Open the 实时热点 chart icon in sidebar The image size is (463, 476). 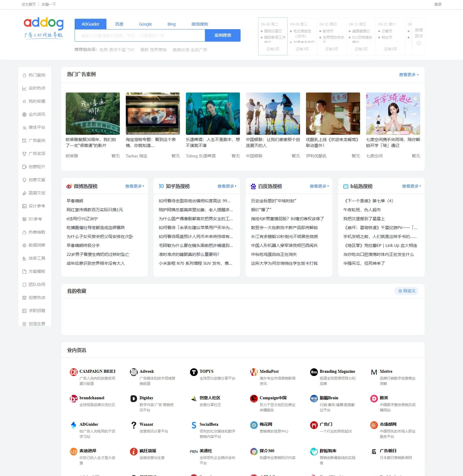[x=24, y=88]
